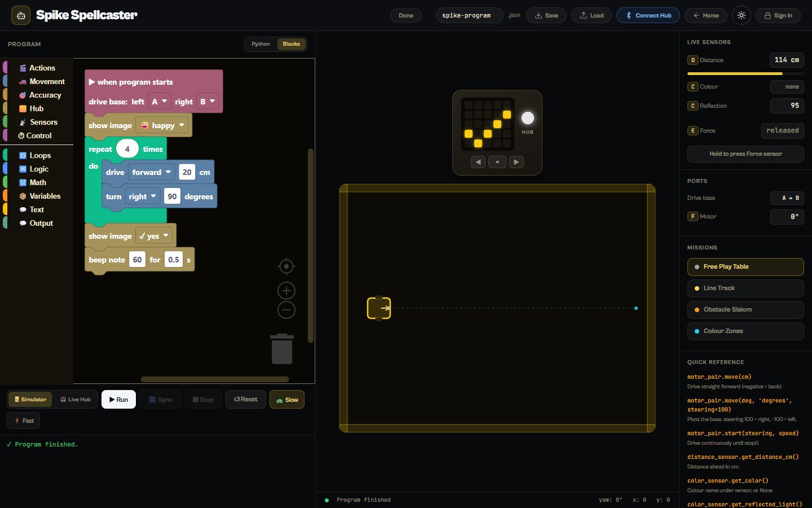This screenshot has height=508, width=812.
Task: Click the center-workspace crosshair icon
Action: 286,266
